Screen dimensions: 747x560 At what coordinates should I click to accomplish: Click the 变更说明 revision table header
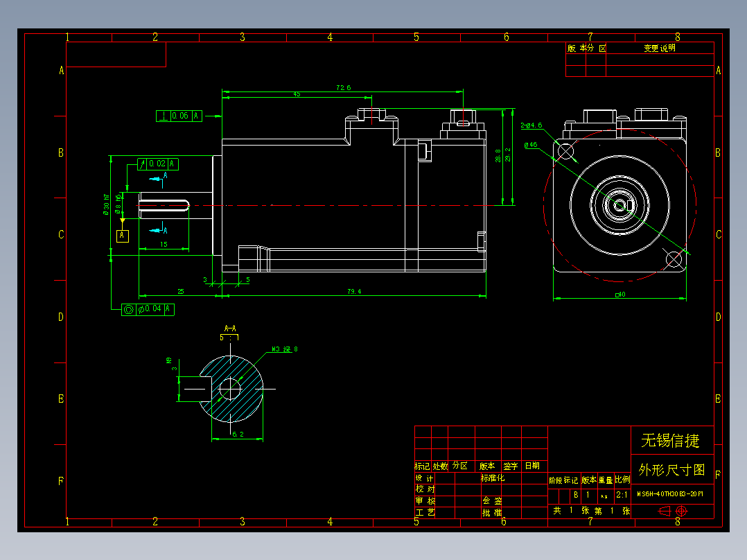[x=660, y=49]
